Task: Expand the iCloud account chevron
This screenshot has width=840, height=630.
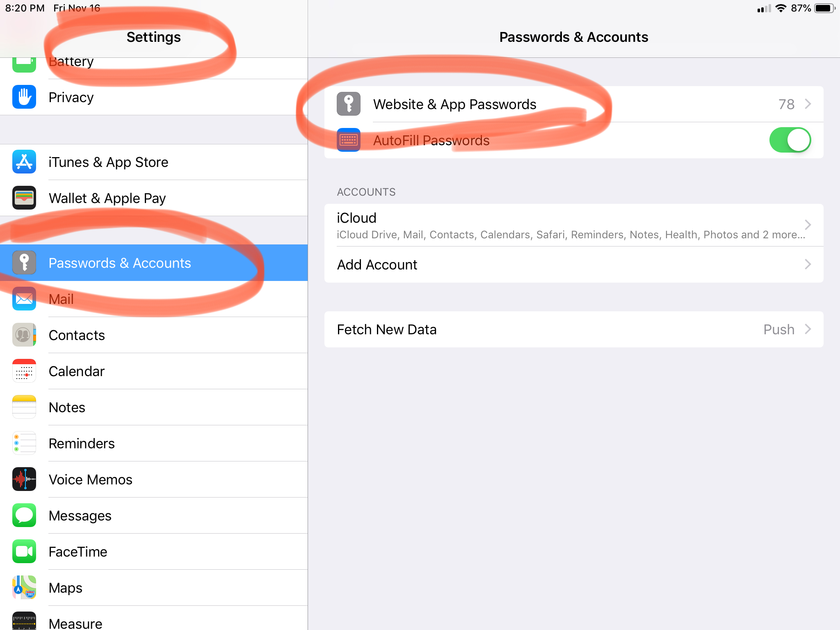Action: click(x=808, y=225)
